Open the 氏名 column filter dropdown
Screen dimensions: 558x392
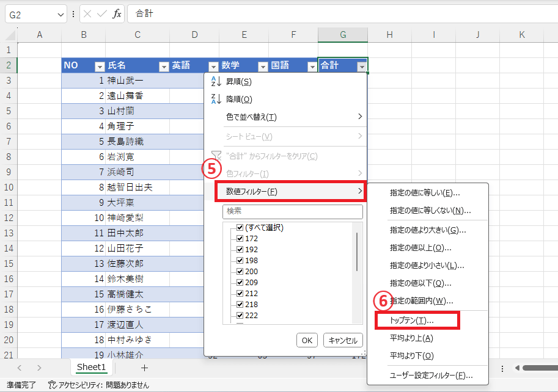(x=164, y=67)
